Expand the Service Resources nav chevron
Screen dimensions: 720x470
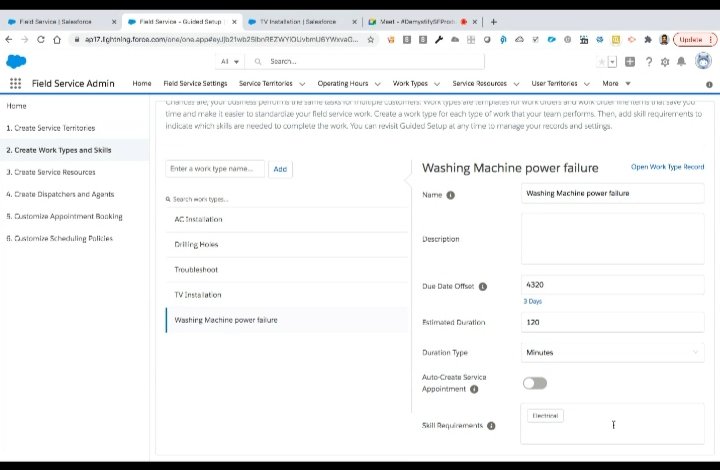click(x=516, y=84)
